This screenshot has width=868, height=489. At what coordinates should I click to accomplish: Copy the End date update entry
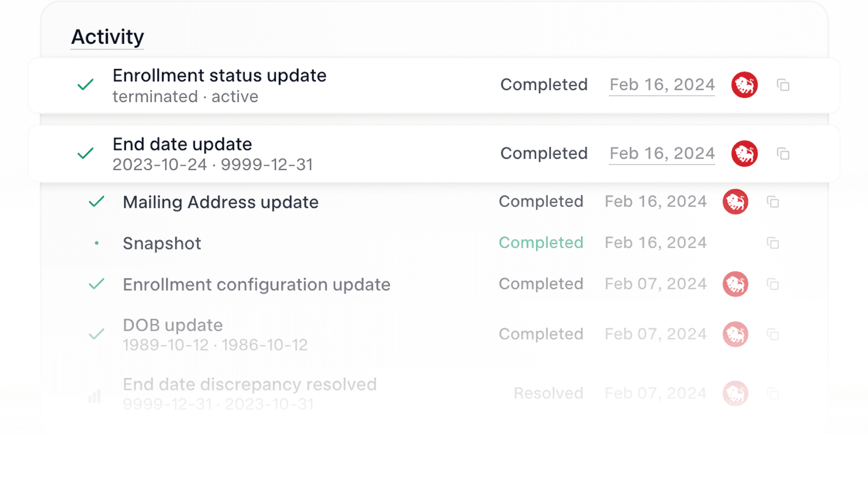(x=783, y=154)
